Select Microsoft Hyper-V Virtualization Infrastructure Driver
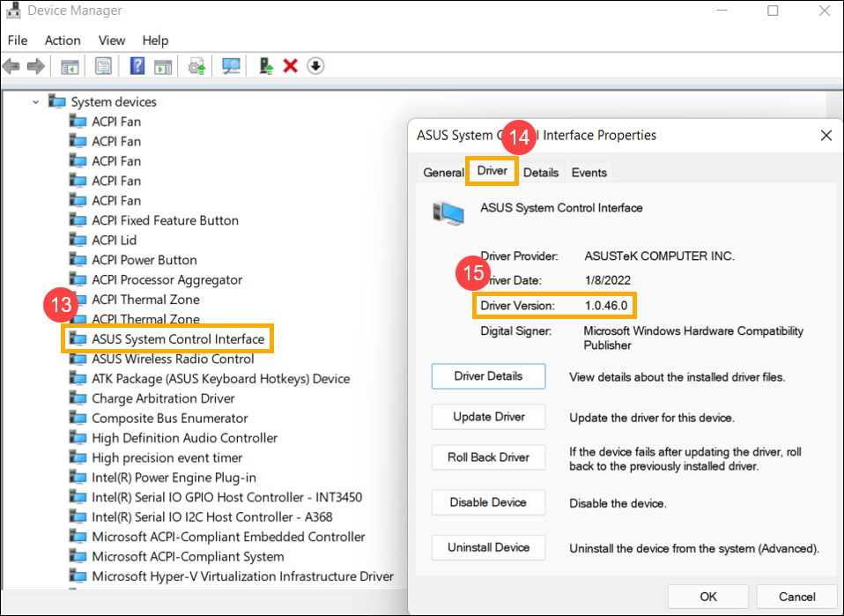 243,576
